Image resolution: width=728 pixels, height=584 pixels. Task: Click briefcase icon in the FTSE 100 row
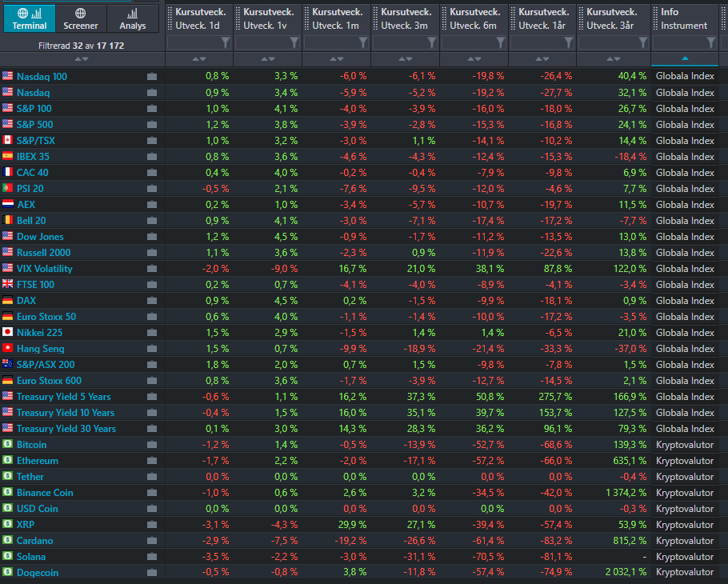[x=152, y=285]
